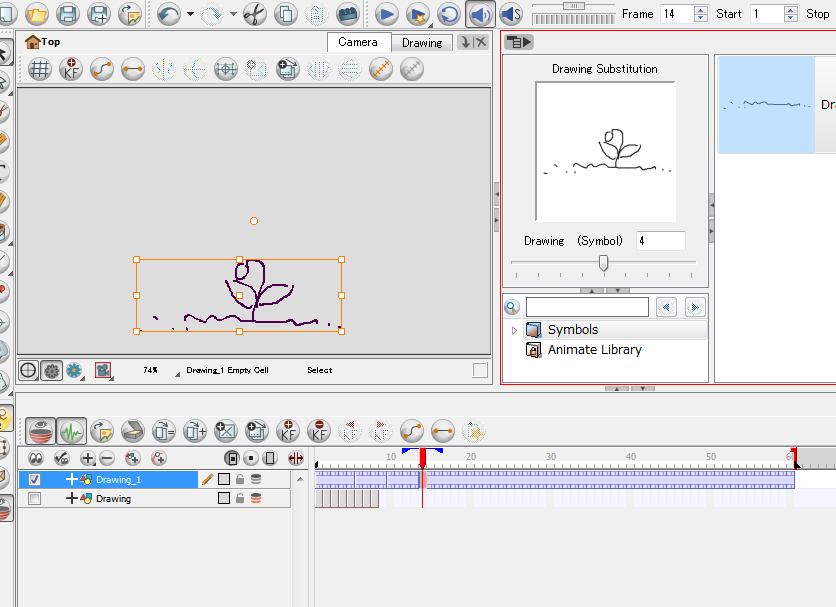The width and height of the screenshot is (836, 607).
Task: Click the blue brick icon in top toolbar
Action: [x=348, y=14]
